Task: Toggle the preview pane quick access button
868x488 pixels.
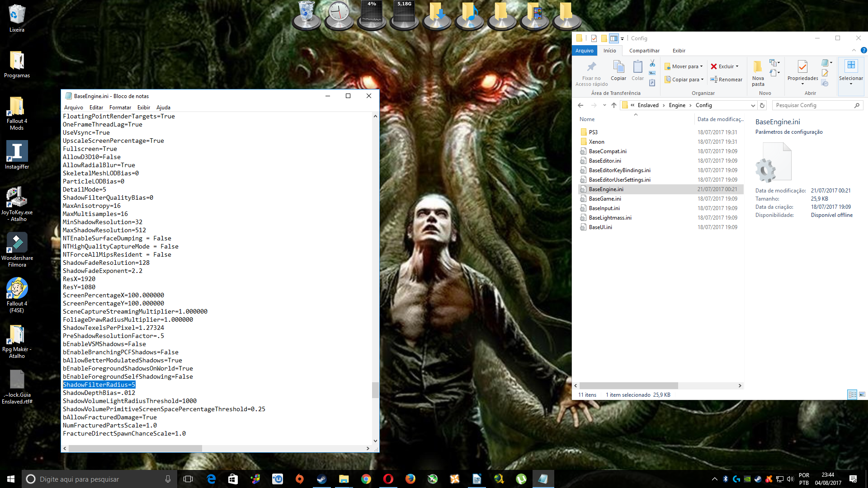Action: click(613, 38)
